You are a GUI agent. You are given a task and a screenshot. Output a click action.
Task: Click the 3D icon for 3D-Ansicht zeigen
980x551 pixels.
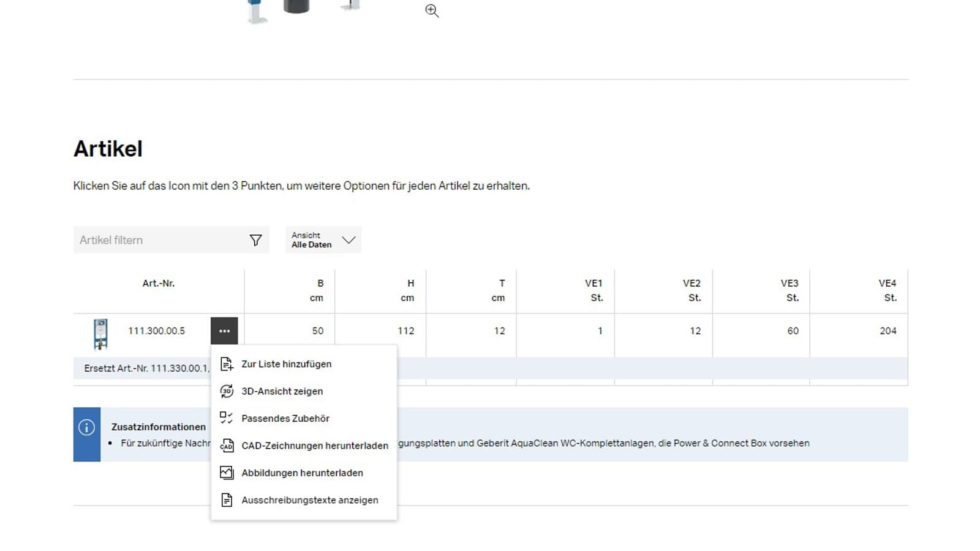tap(227, 391)
